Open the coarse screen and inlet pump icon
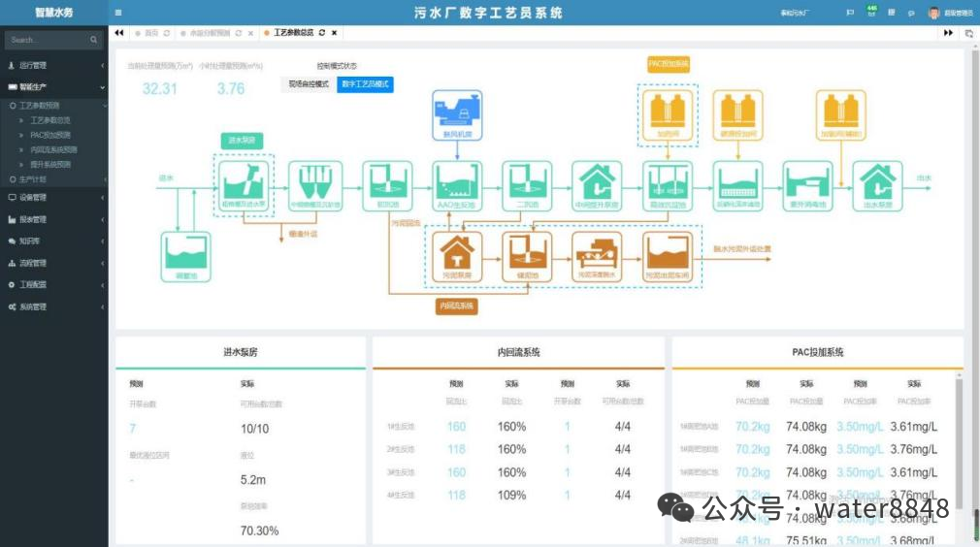 pos(245,185)
